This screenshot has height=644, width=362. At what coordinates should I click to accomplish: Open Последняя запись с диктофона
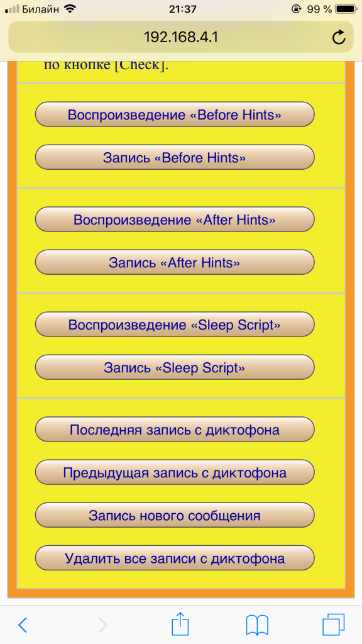tap(175, 430)
